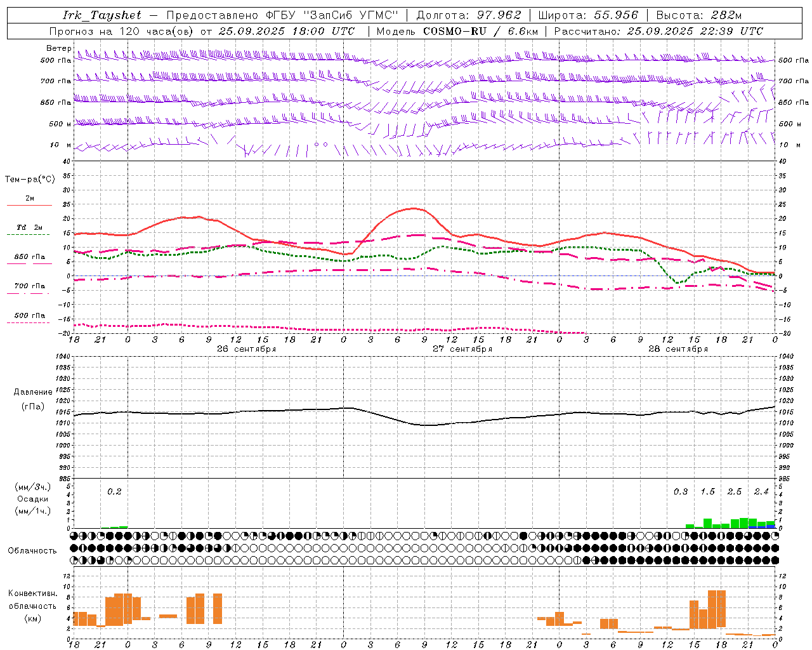Click the Широта: 55.956 value
The image size is (812, 650).
point(588,15)
